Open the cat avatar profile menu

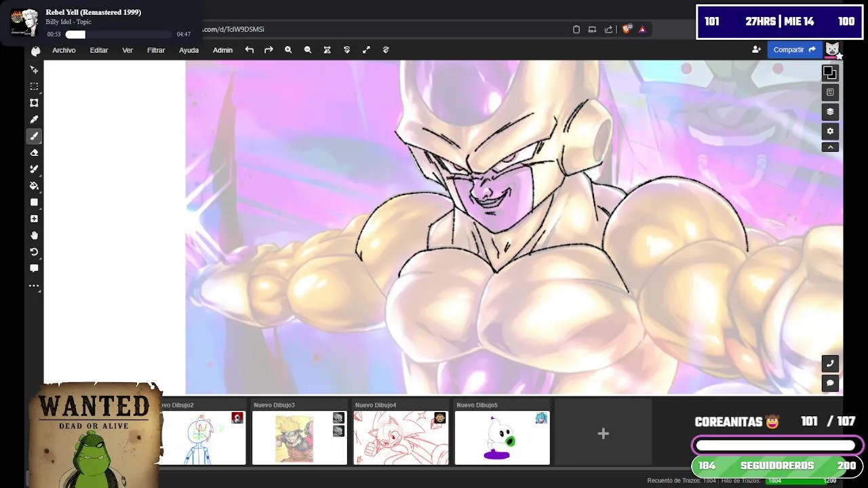click(x=832, y=49)
